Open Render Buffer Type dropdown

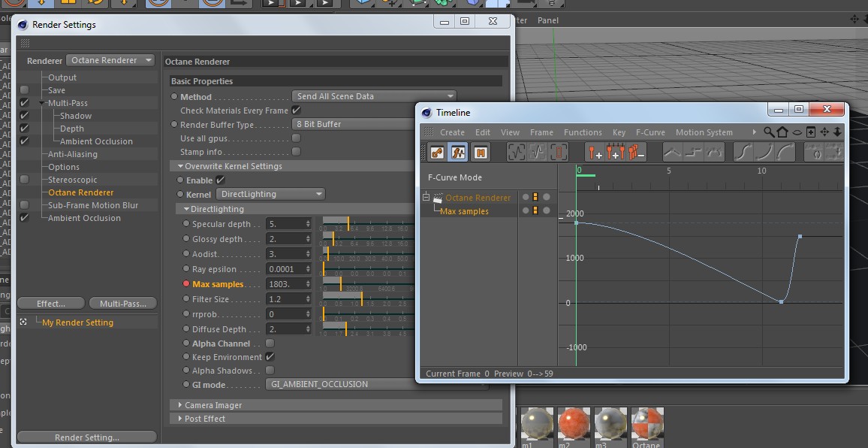click(x=354, y=124)
